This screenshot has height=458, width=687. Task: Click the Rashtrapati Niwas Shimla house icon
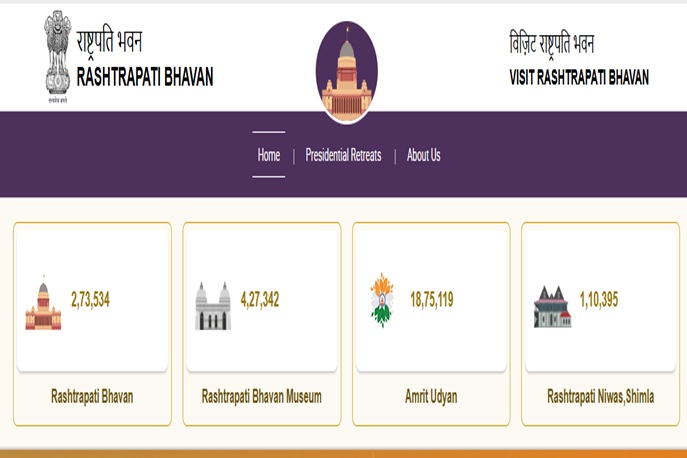(x=552, y=307)
